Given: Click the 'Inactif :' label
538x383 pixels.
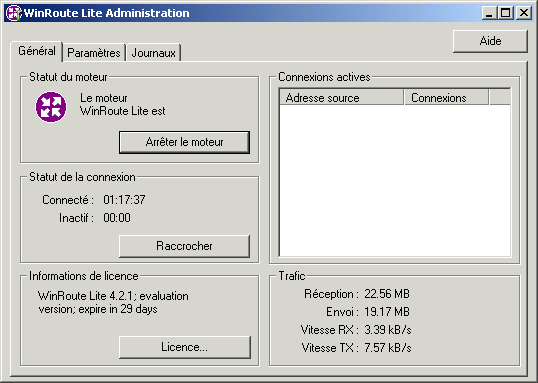Looking at the screenshot, I should point(77,218).
